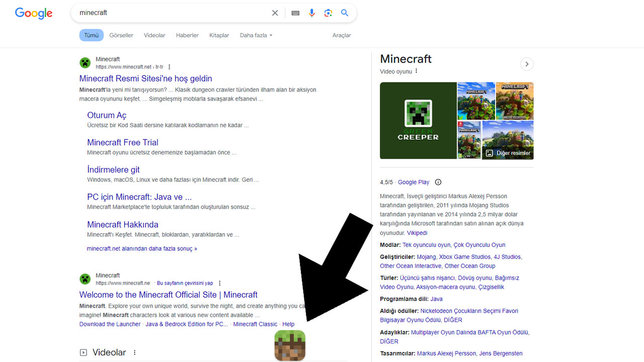This screenshot has width=644, height=362.
Task: Open the Green Creeper large thumbnail
Action: [x=418, y=120]
